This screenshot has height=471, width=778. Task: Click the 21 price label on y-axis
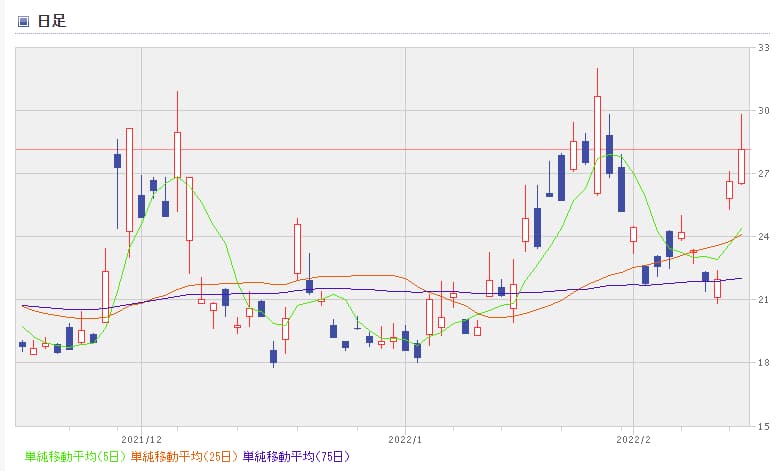click(x=763, y=300)
